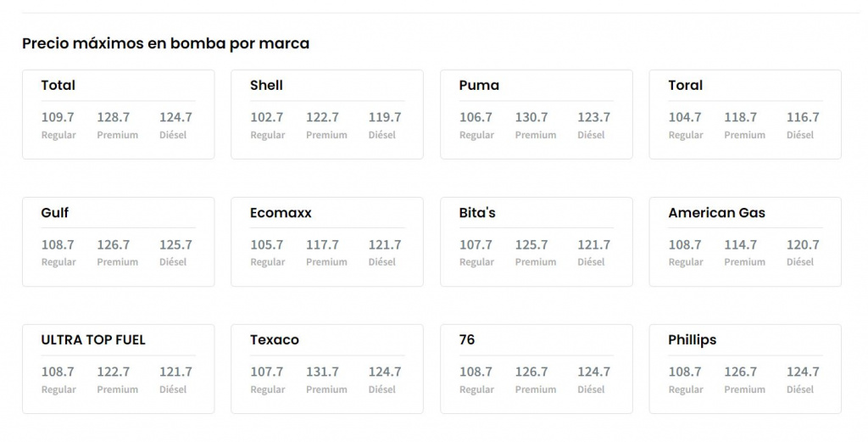868x442 pixels.
Task: Click the Total brand card title
Action: 58,86
